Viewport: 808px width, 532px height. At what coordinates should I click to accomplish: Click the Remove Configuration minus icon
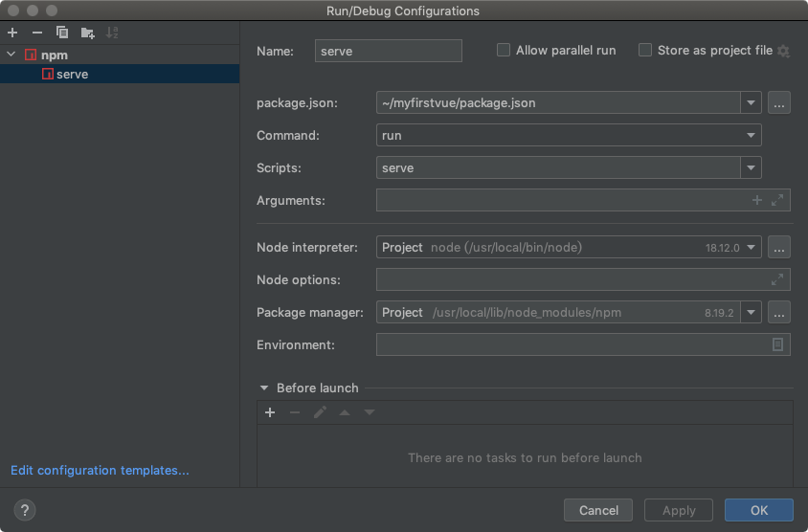point(37,33)
